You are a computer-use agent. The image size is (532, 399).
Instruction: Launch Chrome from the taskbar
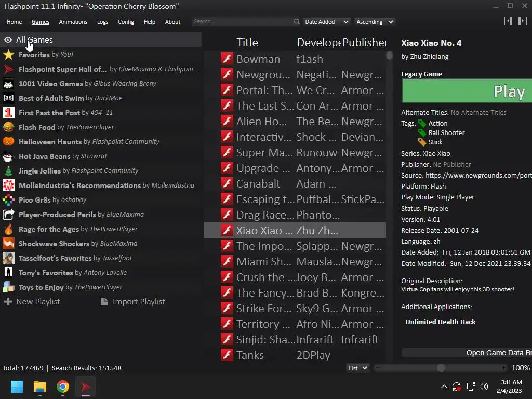click(x=63, y=387)
